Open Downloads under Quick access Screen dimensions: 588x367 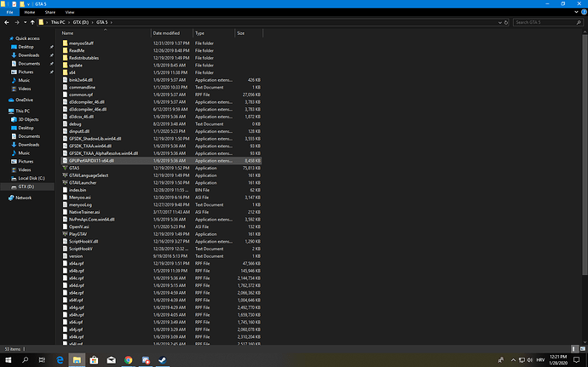coord(28,55)
